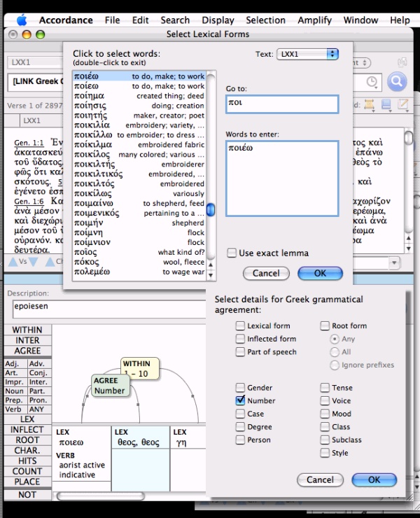The height and width of the screenshot is (518, 420).
Task: Click OK in Select Lexical Forms dialog
Action: pos(320,273)
